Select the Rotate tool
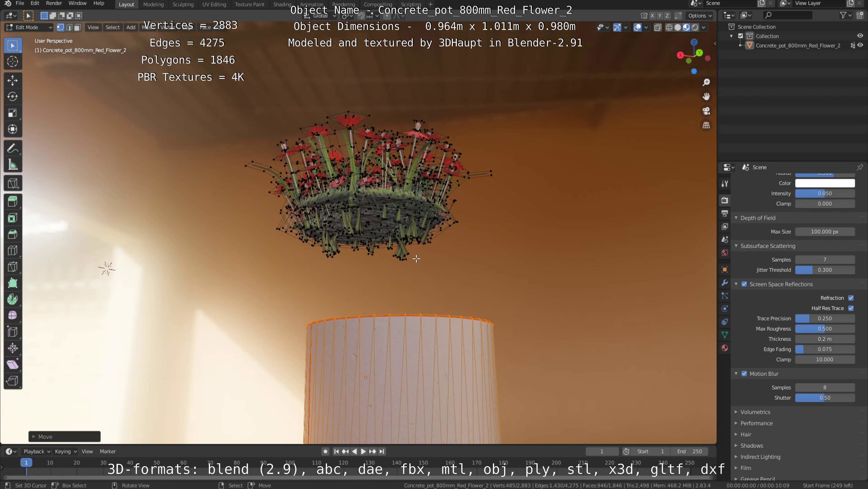868x489 pixels. coord(13,97)
